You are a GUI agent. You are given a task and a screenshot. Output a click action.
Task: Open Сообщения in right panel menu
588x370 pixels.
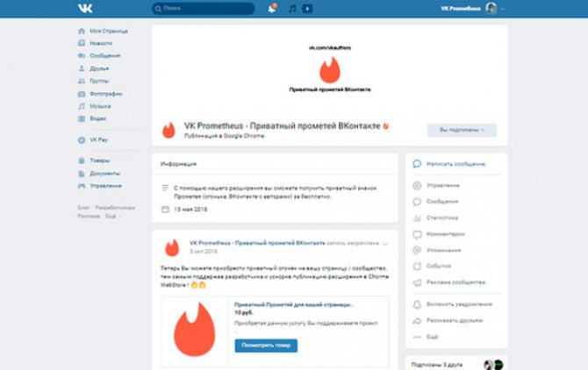point(442,202)
